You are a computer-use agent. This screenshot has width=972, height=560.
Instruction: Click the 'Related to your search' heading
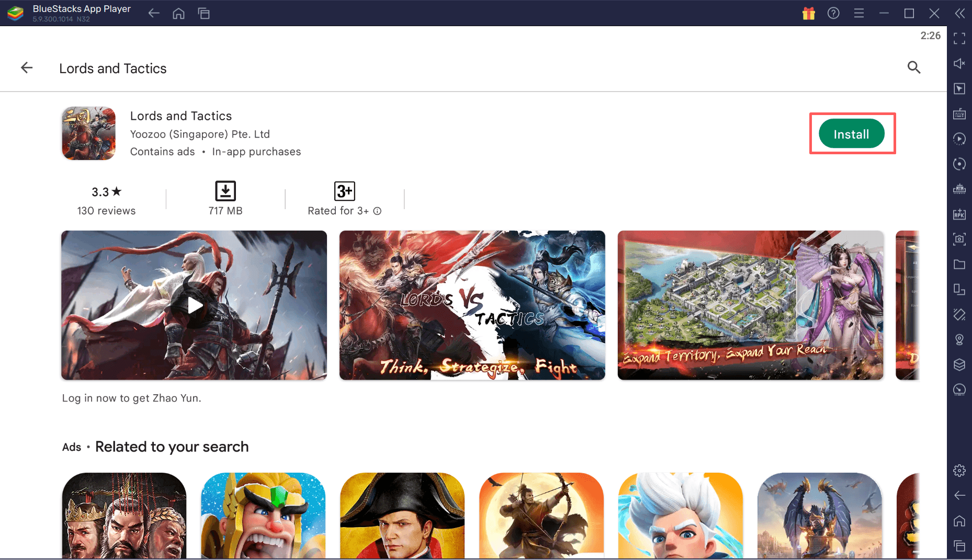(x=172, y=447)
